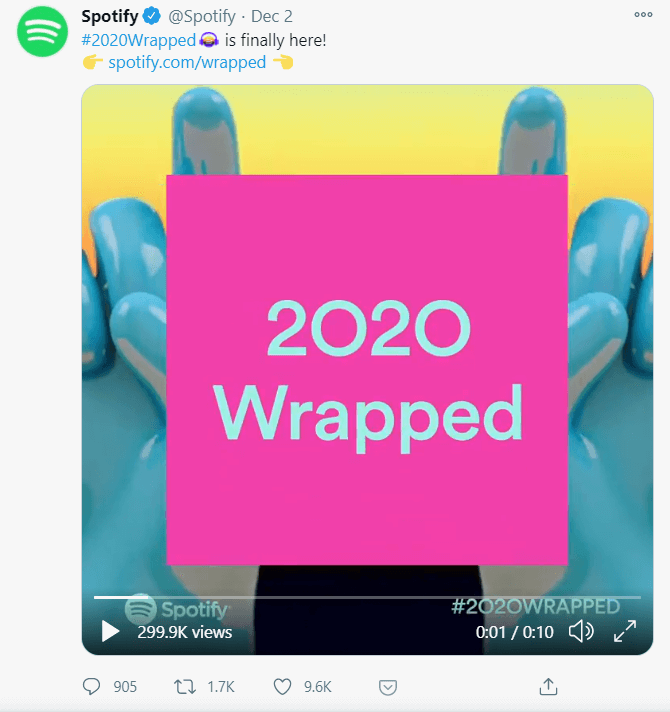
Task: Open the tweet's three-dot more menu
Action: [x=643, y=15]
